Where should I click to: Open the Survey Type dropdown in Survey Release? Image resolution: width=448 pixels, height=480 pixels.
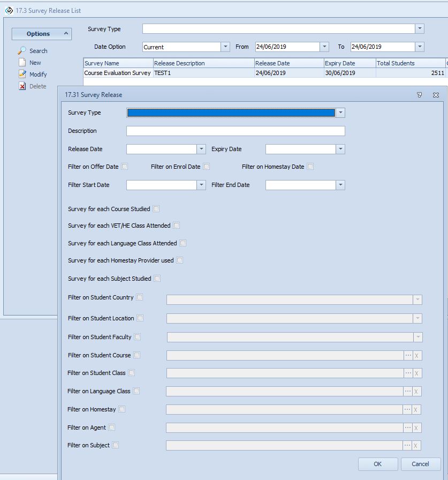click(x=340, y=113)
